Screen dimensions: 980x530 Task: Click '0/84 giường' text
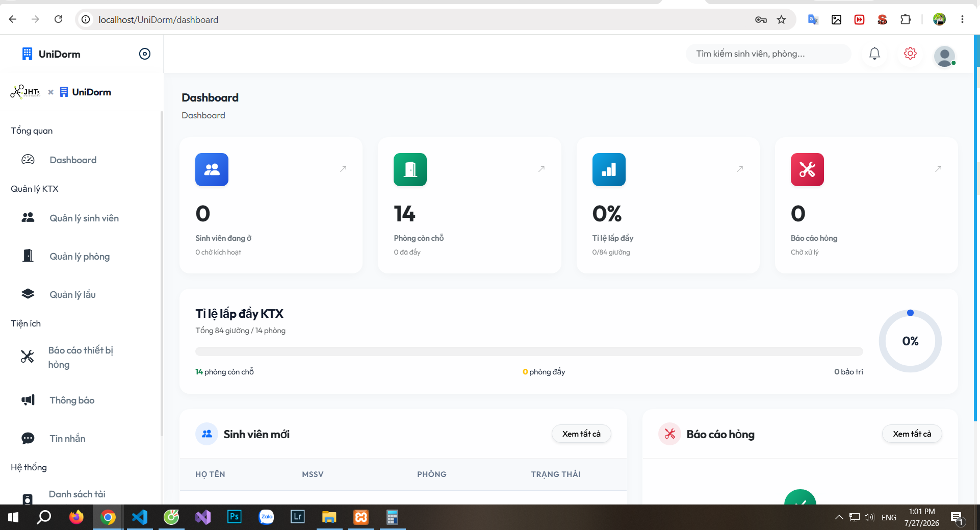pyautogui.click(x=611, y=253)
